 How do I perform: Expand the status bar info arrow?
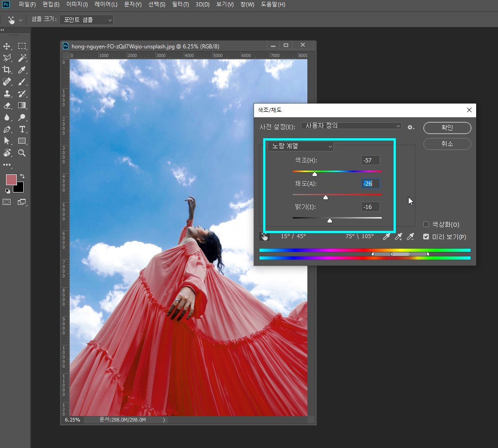click(x=164, y=420)
